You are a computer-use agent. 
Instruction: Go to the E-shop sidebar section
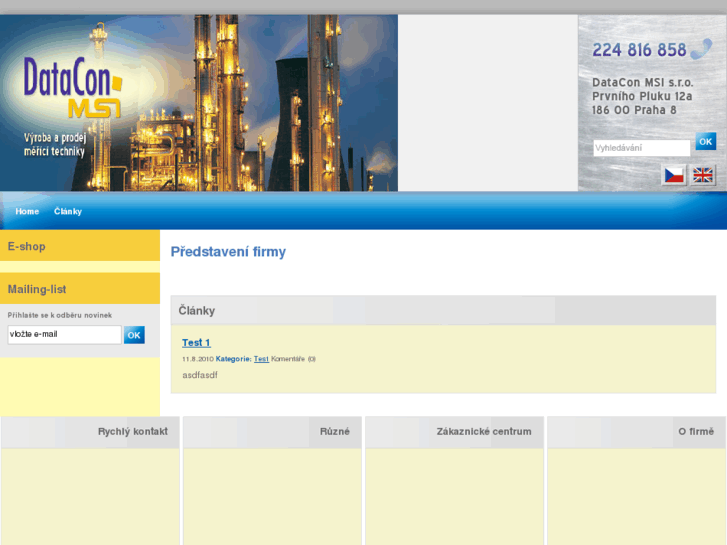[27, 246]
